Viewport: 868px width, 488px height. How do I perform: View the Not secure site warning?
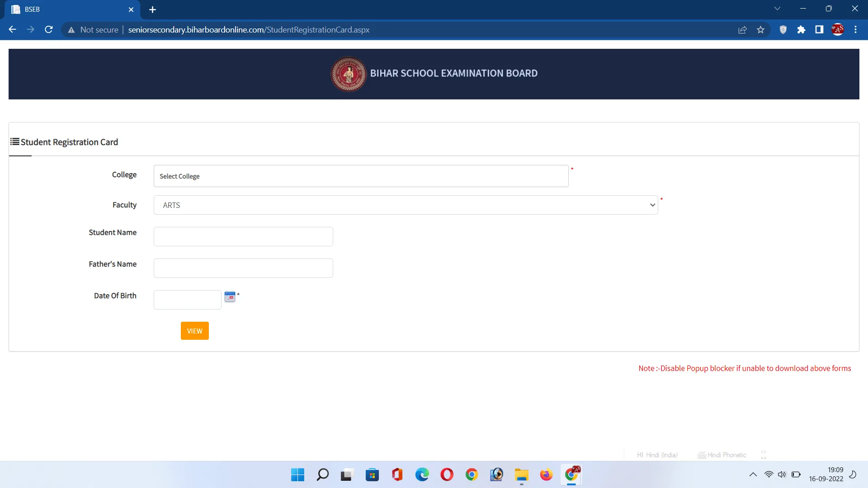coord(93,30)
